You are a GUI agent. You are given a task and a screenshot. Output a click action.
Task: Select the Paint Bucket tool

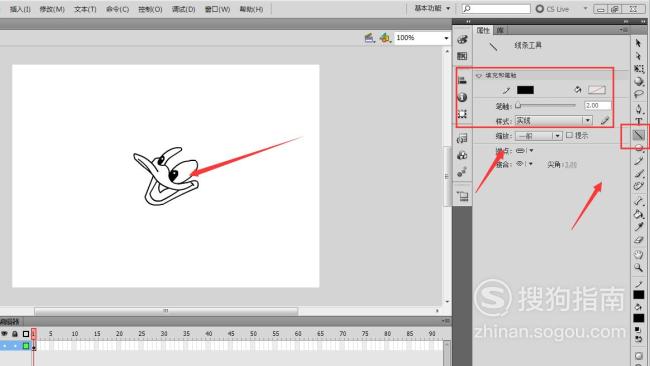pyautogui.click(x=638, y=214)
